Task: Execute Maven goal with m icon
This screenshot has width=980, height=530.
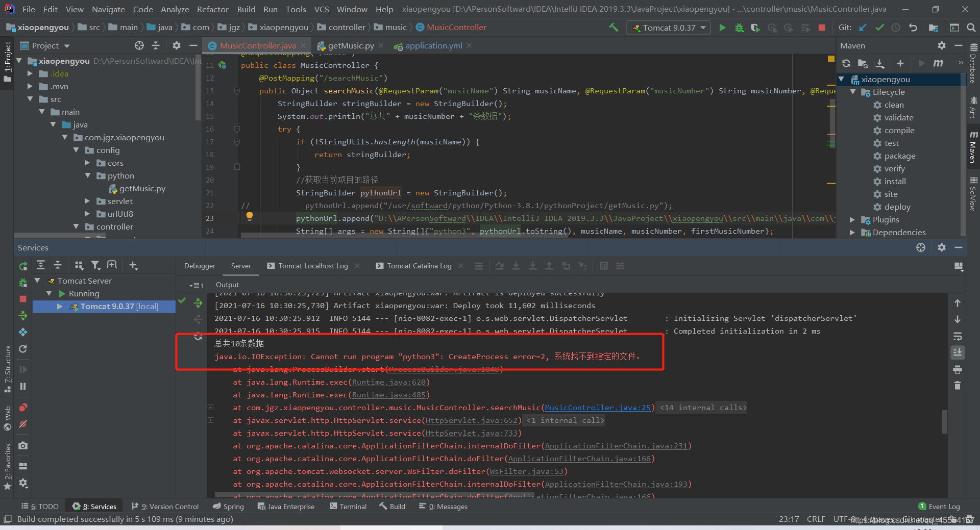Action: pyautogui.click(x=938, y=63)
